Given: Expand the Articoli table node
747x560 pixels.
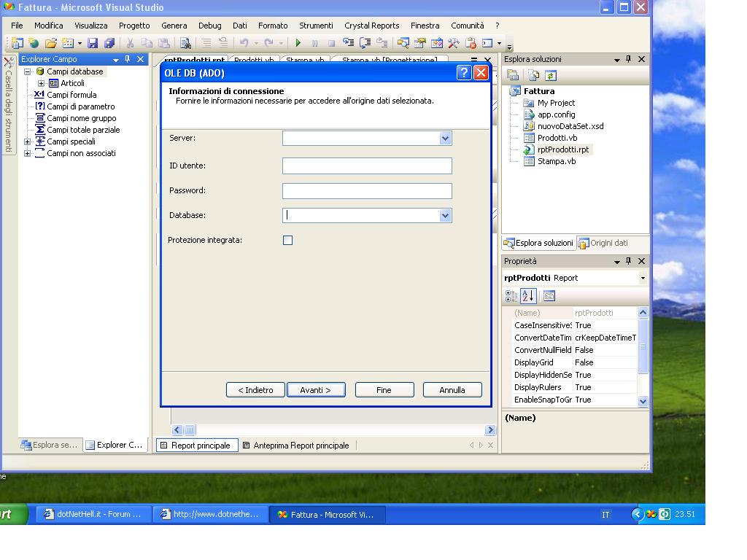Looking at the screenshot, I should click(42, 83).
